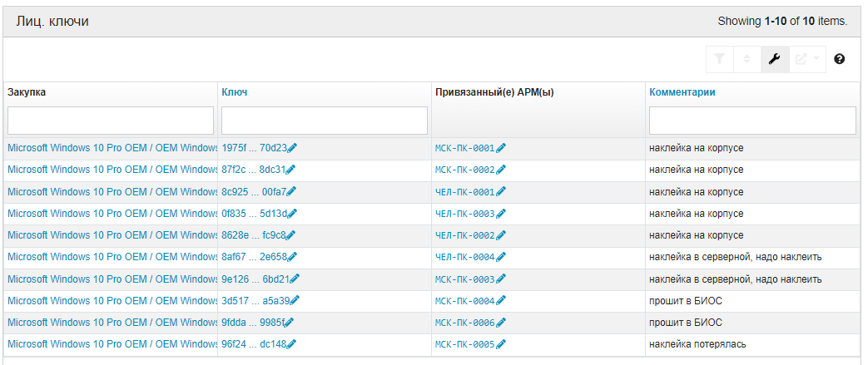Open workstation link ЧЕЛ-ПК-0001
This screenshot has width=868, height=365.
(x=465, y=192)
